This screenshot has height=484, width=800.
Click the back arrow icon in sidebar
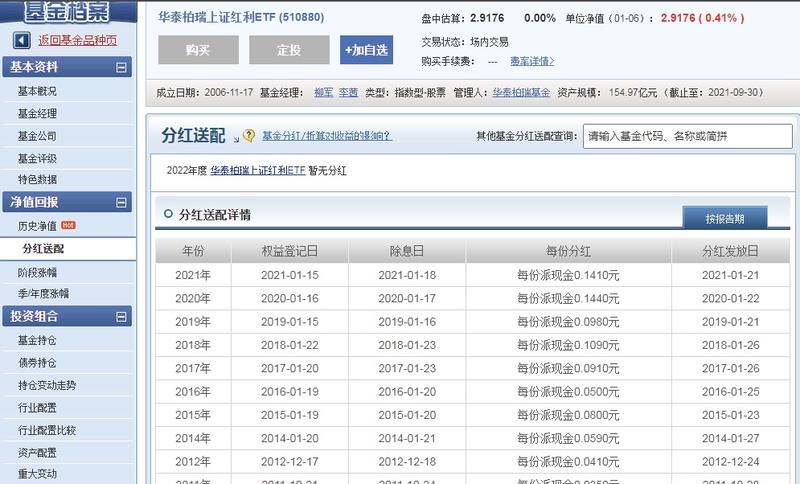21,40
